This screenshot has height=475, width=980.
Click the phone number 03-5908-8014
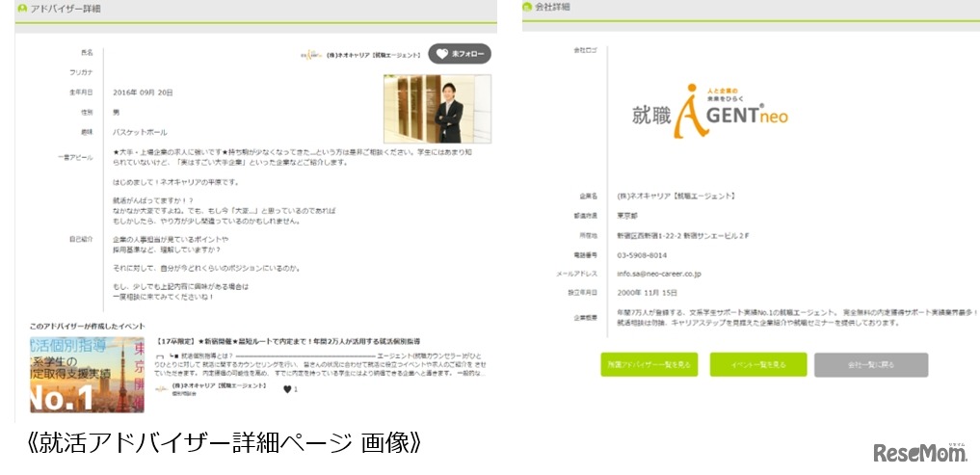pos(641,255)
